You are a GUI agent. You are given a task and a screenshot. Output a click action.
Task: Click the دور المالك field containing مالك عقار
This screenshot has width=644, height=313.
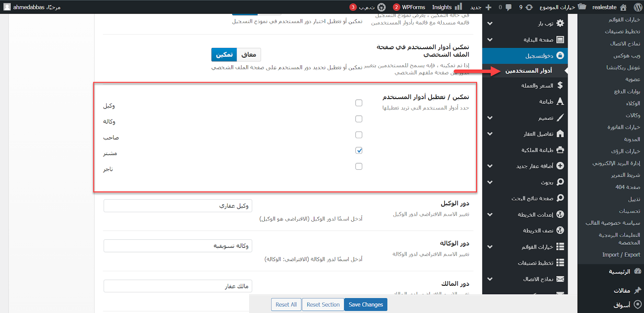[178, 286]
